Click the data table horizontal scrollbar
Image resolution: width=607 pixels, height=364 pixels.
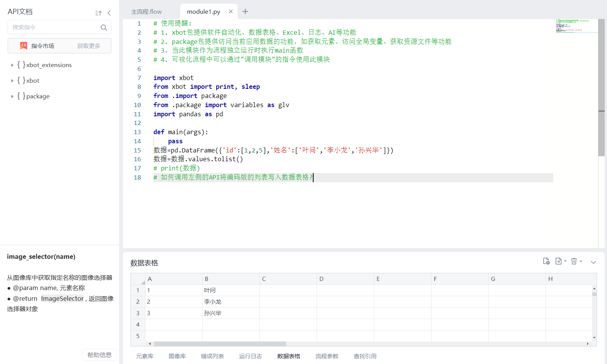(x=220, y=344)
